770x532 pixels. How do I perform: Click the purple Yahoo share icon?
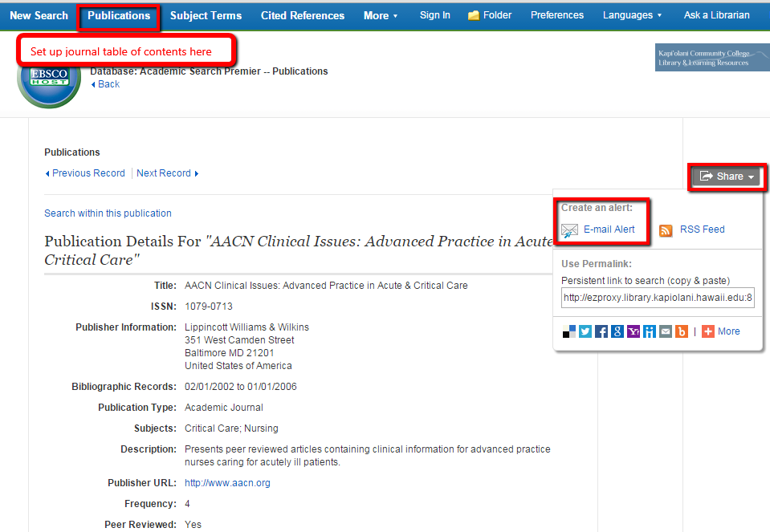coord(634,331)
